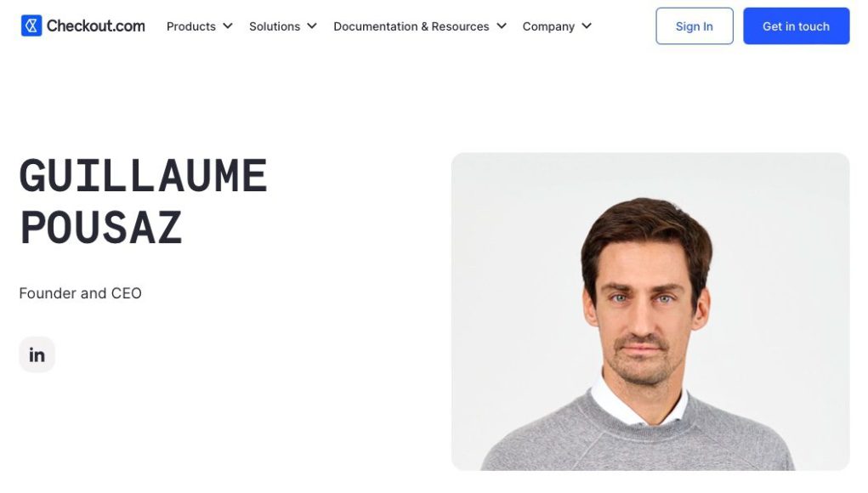Click the Sign In button
Image resolution: width=868 pixels, height=493 pixels.
(695, 26)
